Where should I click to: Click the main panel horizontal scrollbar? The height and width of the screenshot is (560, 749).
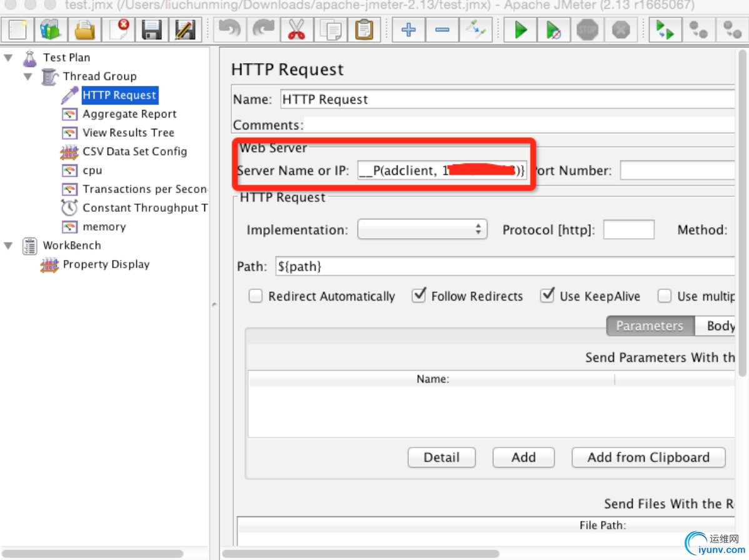pos(361,554)
